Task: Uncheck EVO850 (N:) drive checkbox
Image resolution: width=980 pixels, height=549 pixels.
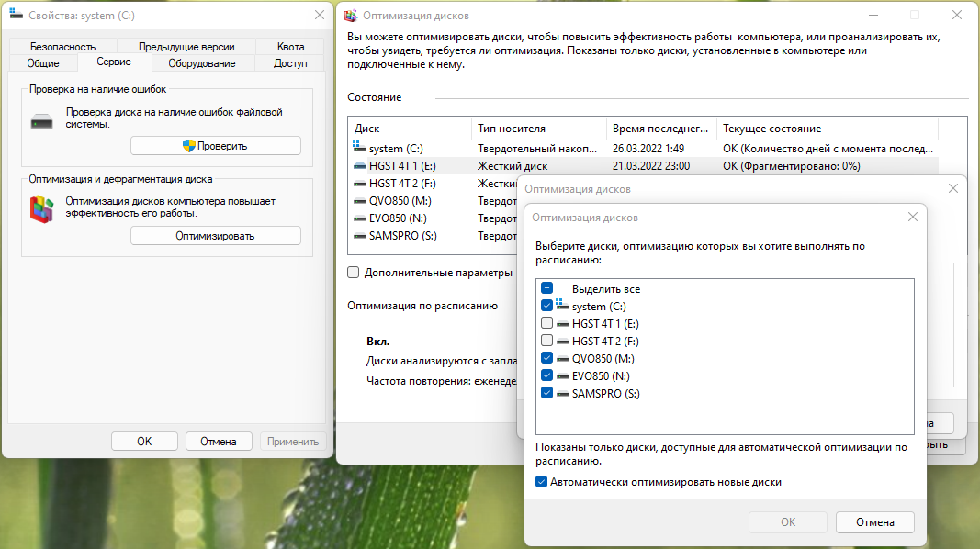Action: point(546,375)
